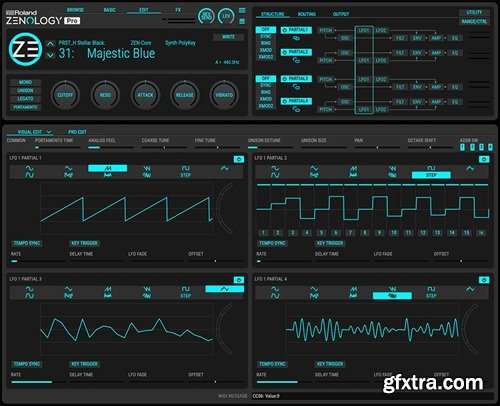Click the VIBRATO knob
Viewport: 500px width, 406px height.
click(x=224, y=95)
